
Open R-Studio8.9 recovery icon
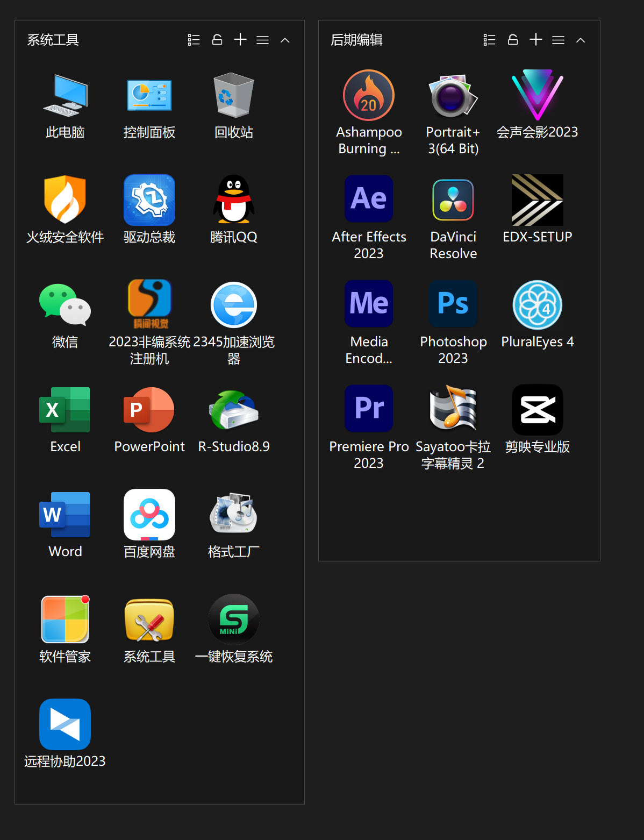[234, 410]
